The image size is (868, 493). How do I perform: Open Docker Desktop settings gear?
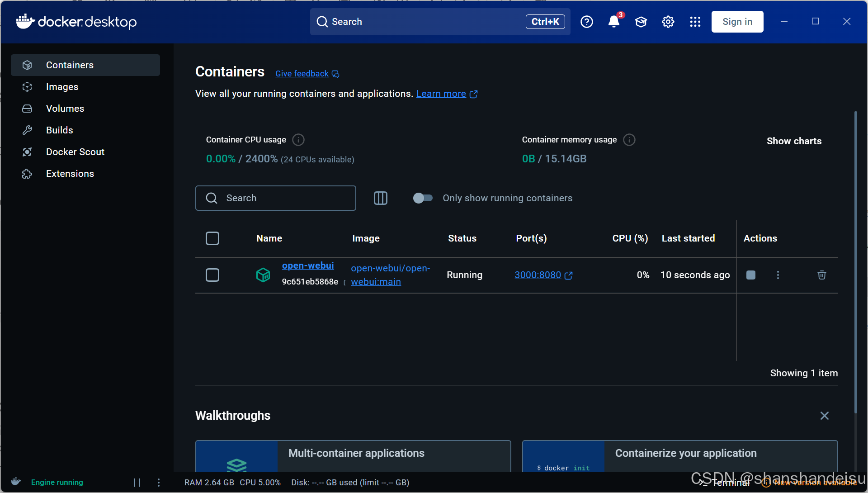tap(668, 21)
